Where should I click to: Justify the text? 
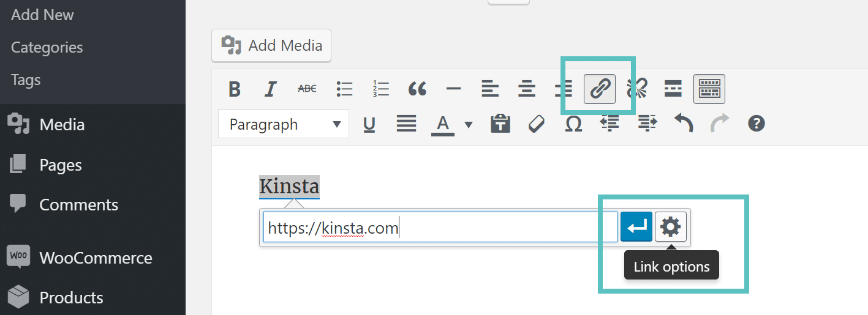click(406, 124)
